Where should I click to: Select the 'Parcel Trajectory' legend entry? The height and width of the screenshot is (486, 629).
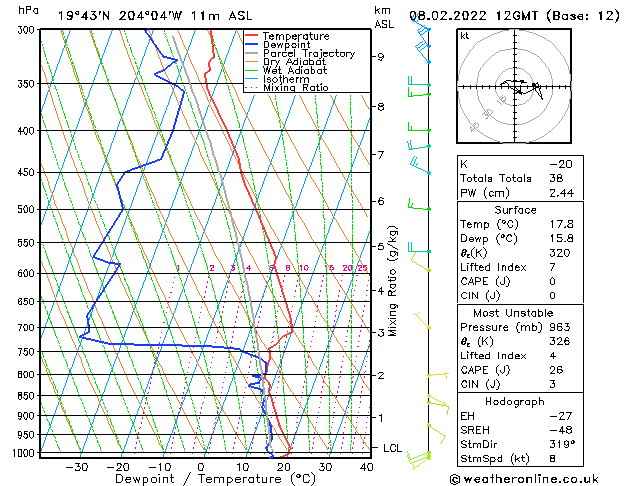click(309, 53)
